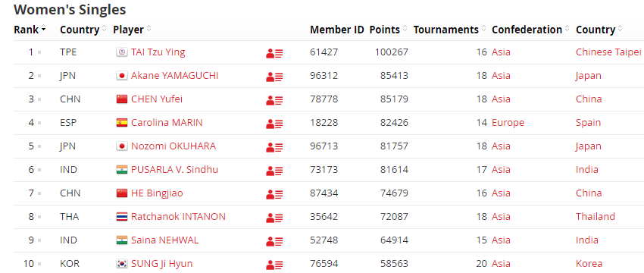Viewport: 644px width, 273px height.
Task: Click the Korea country link
Action: tap(589, 264)
